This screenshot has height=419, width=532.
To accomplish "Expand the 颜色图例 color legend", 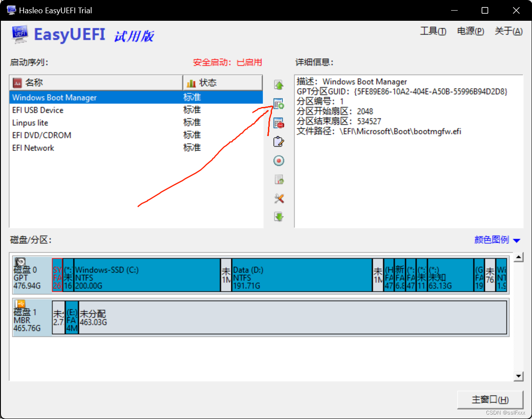I will (x=497, y=240).
